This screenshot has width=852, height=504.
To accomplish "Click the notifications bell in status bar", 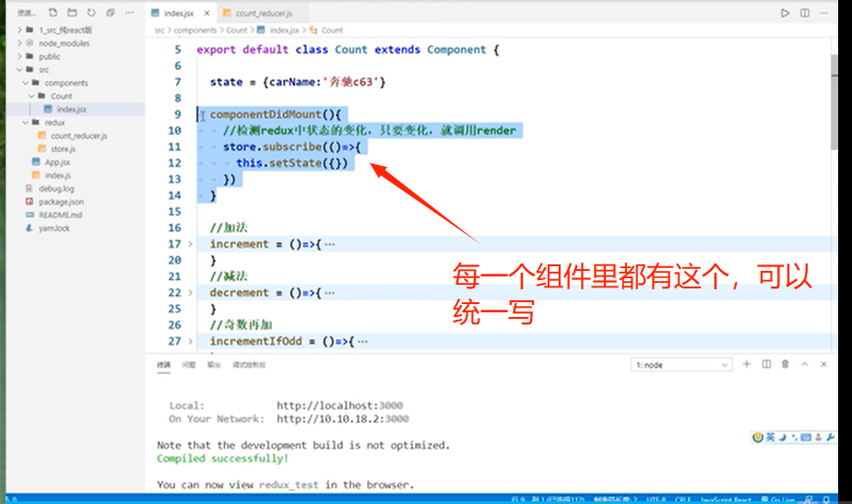I will 826,499.
